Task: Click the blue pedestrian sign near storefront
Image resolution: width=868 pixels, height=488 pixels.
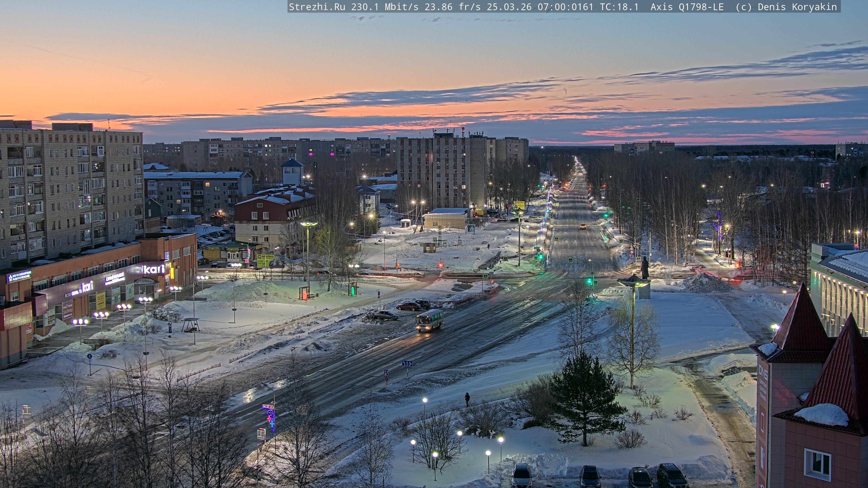Action: [90, 356]
